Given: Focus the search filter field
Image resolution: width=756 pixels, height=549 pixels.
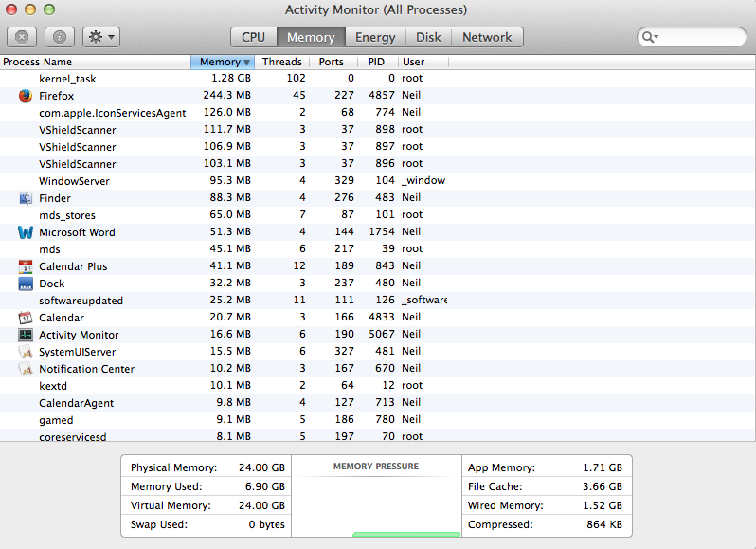Looking at the screenshot, I should (692, 37).
